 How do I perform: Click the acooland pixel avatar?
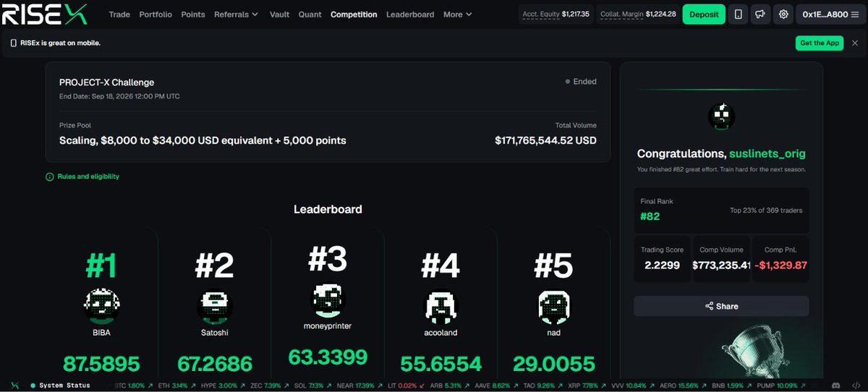click(441, 307)
